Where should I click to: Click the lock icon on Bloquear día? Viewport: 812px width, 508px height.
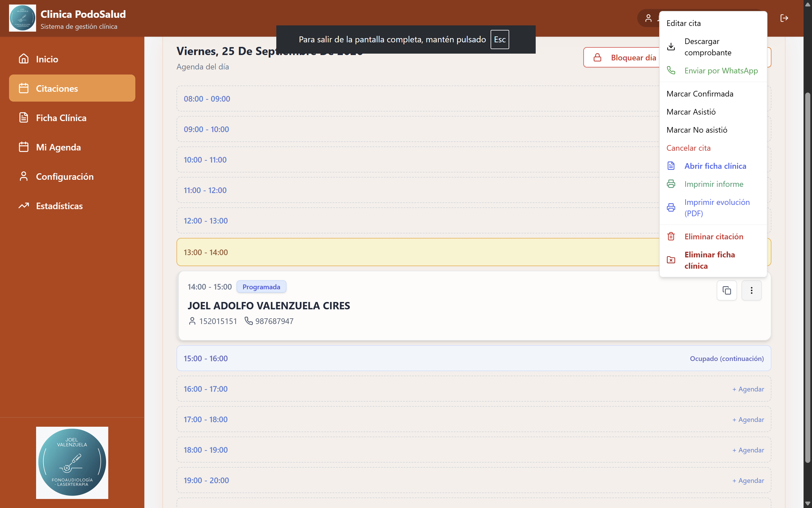(597, 58)
